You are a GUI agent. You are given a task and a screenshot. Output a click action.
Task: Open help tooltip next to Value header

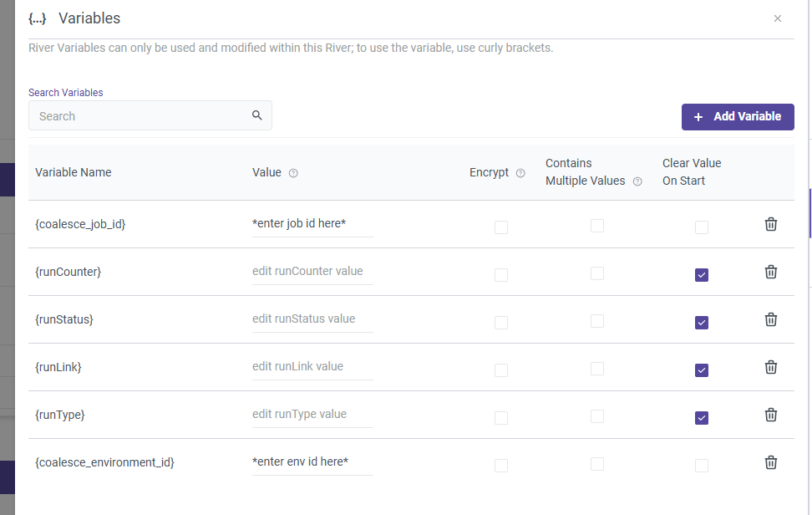click(293, 173)
